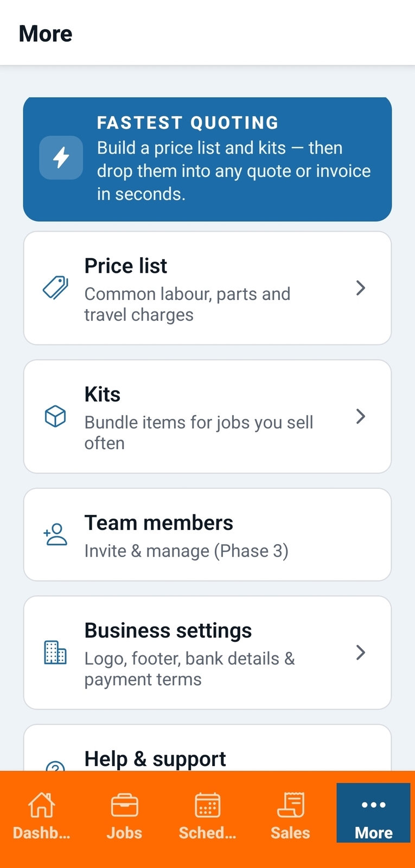The height and width of the screenshot is (868, 415).
Task: Click the Help & support question icon
Action: [x=55, y=766]
